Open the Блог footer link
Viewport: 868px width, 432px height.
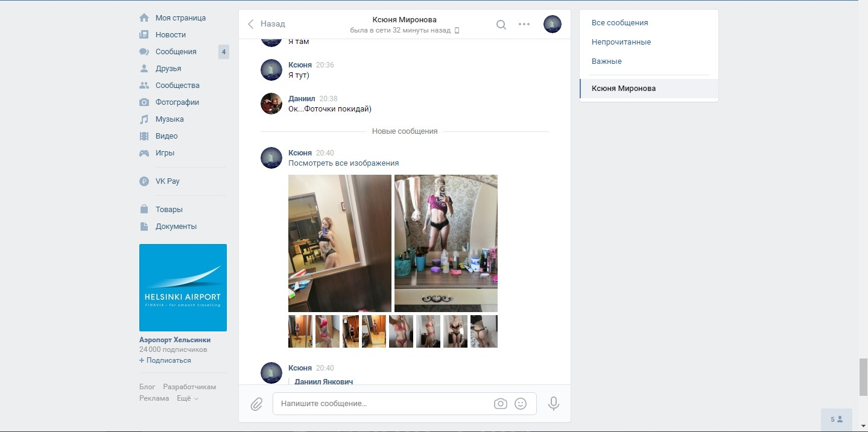(x=147, y=387)
